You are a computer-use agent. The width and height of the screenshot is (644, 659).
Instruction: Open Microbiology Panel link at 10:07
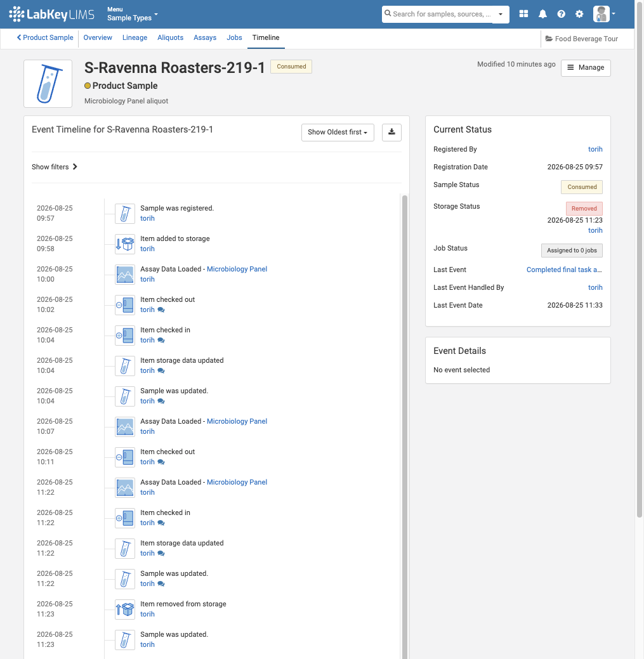click(x=237, y=421)
